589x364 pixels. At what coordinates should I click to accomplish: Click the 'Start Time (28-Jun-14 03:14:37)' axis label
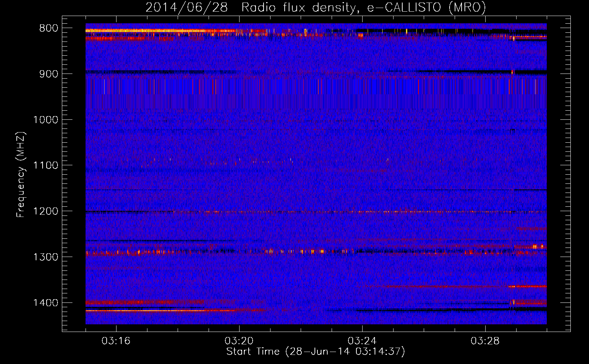click(x=316, y=352)
